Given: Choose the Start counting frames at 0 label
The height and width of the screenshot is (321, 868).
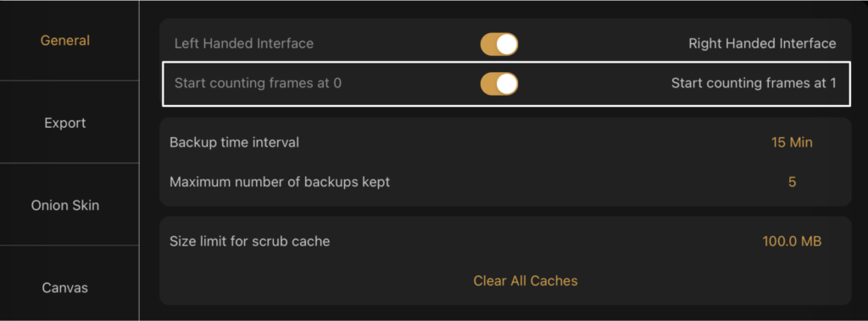Looking at the screenshot, I should [x=258, y=84].
